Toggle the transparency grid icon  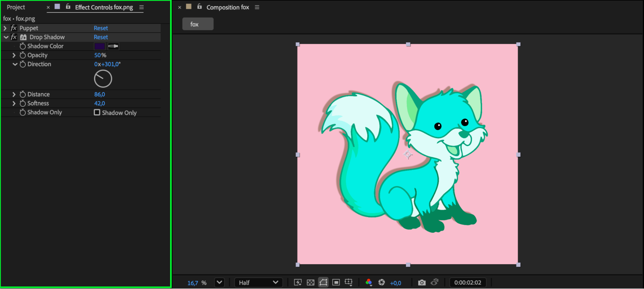tap(311, 283)
